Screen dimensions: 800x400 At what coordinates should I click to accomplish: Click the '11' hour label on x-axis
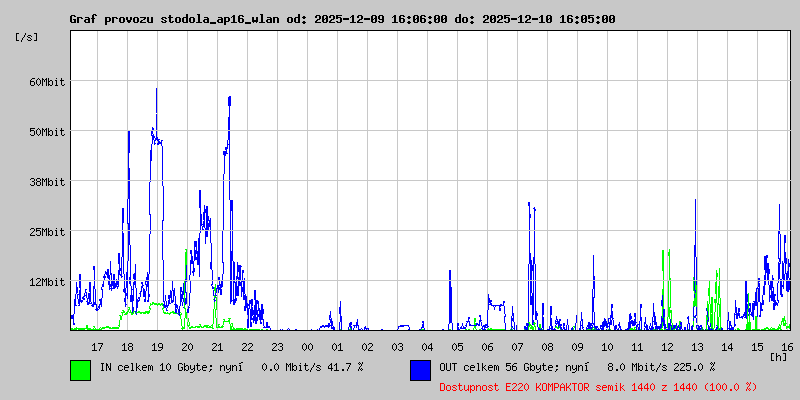(x=637, y=347)
